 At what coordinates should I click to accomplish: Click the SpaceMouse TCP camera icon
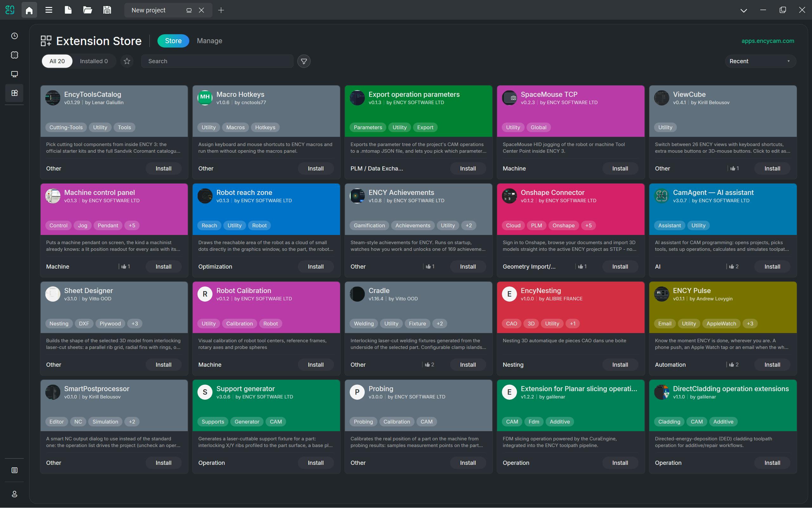click(509, 97)
